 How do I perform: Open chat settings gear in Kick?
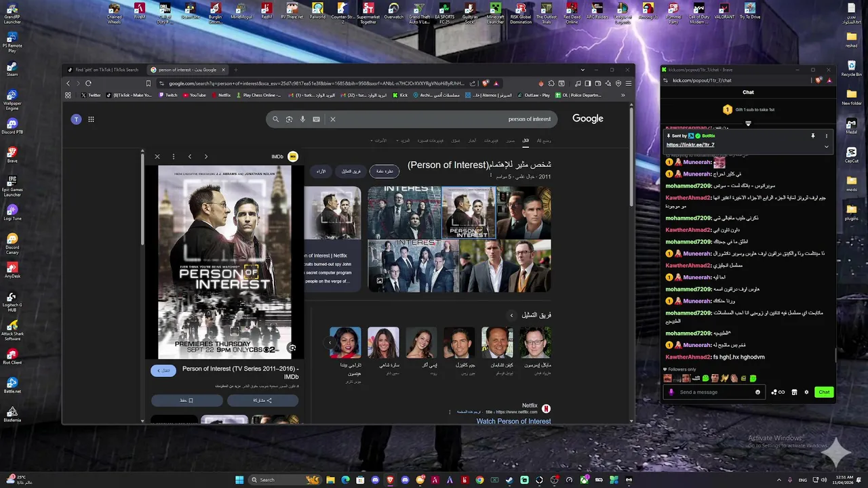point(806,392)
